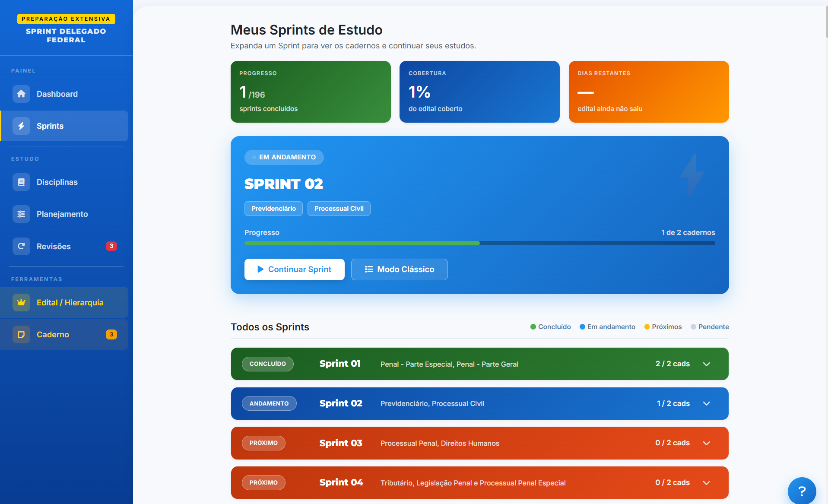Screen dimensions: 828x504
Task: Click the Pendente legend item
Action: [x=710, y=327]
